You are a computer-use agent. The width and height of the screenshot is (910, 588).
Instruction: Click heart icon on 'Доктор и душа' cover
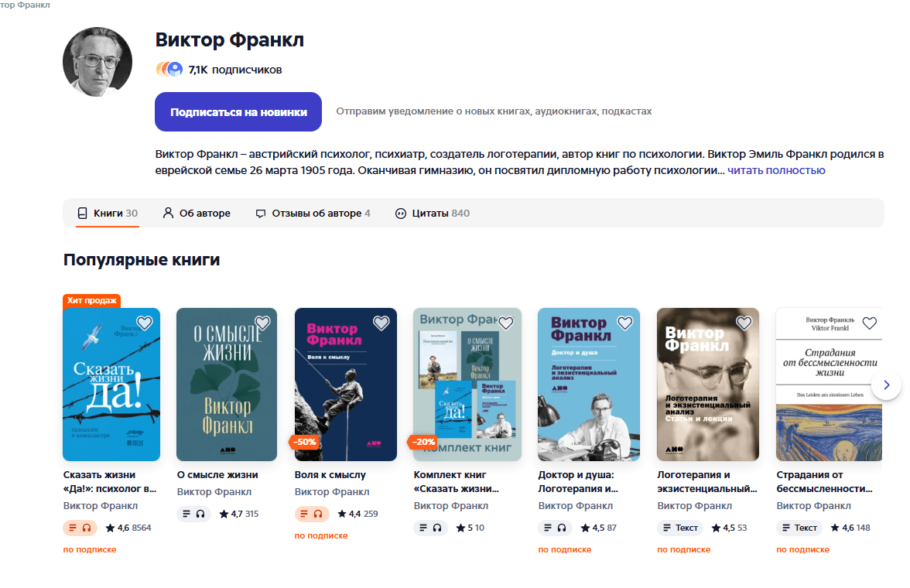tap(625, 323)
